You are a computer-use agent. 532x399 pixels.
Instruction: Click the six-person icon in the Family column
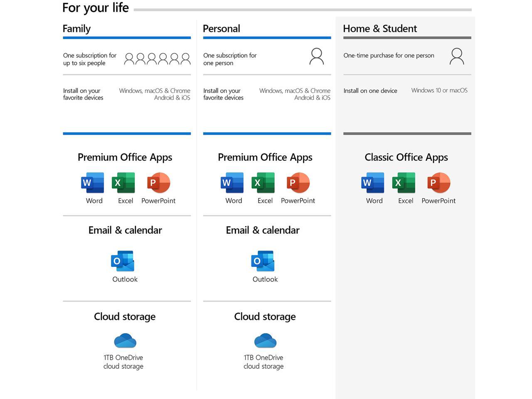point(157,58)
